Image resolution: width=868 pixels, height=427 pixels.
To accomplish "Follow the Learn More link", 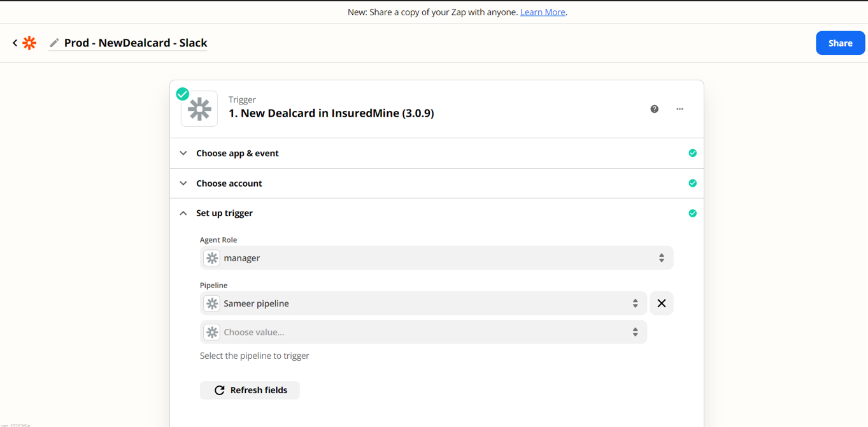I will tap(543, 12).
